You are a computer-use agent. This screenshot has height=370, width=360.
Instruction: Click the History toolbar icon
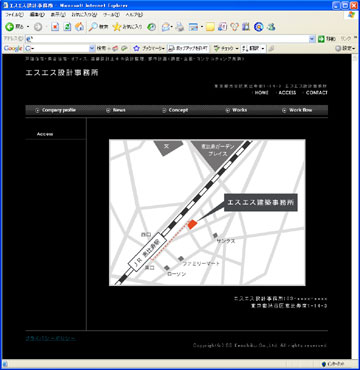(152, 27)
